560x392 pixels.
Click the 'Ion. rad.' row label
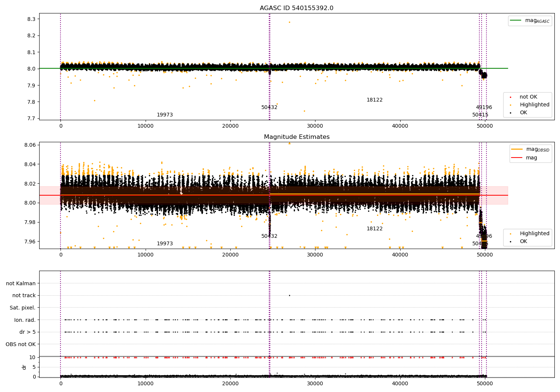tap(25, 320)
